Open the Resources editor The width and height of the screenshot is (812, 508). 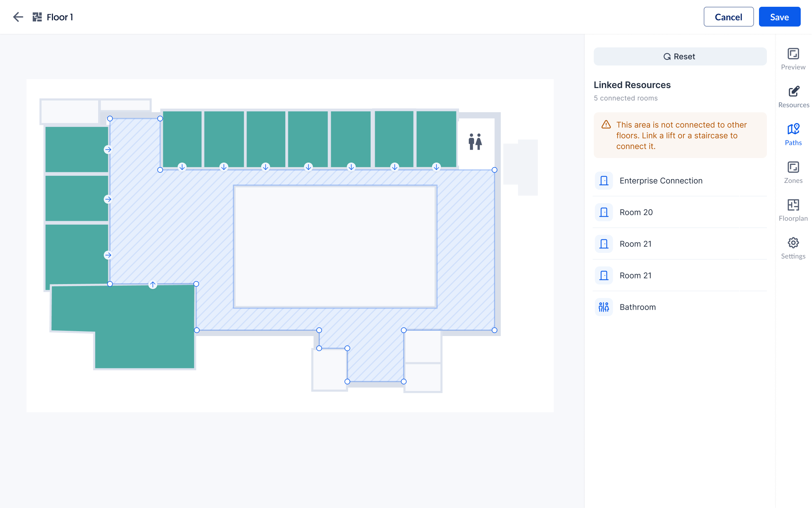793,96
